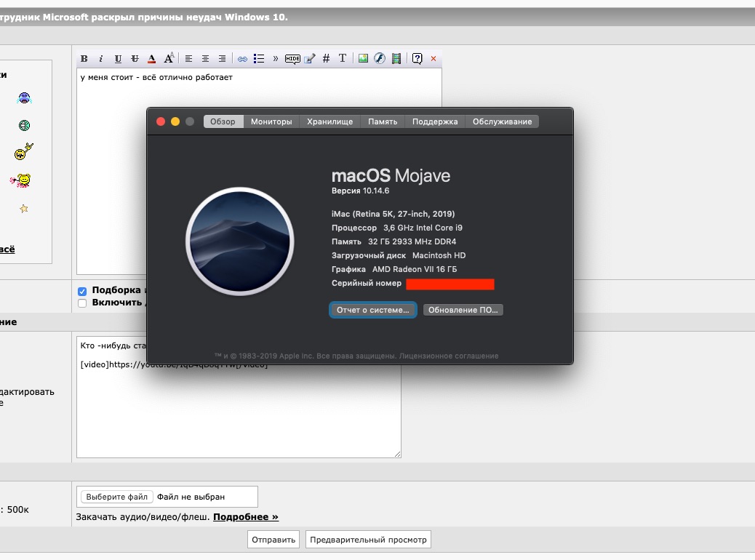Image resolution: width=755 pixels, height=560 pixels.
Task: Click the AMD Radeon VII 16 ГБ value
Action: click(x=415, y=269)
